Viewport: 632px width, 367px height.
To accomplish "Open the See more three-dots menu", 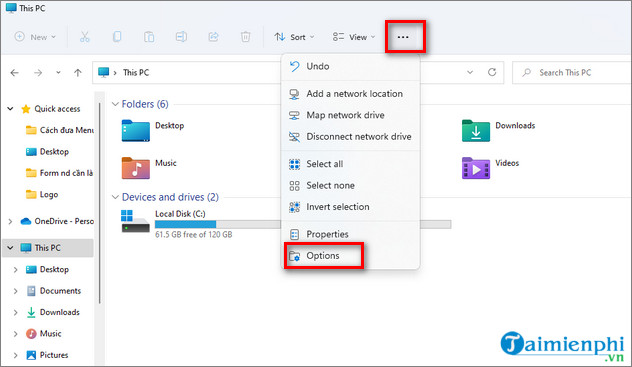I will pos(403,37).
